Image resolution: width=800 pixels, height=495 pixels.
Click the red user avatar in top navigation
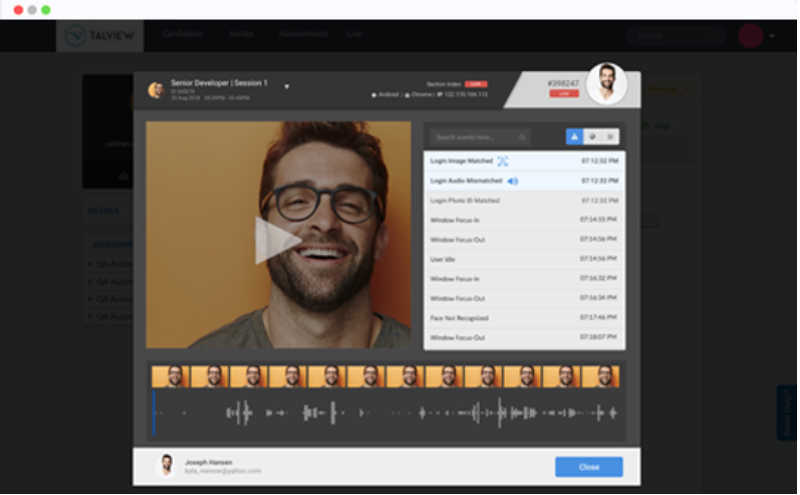(751, 35)
